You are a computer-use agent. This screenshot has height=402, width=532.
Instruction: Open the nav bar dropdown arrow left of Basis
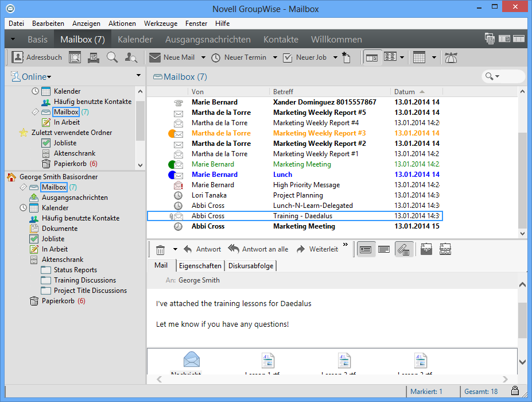(x=13, y=40)
